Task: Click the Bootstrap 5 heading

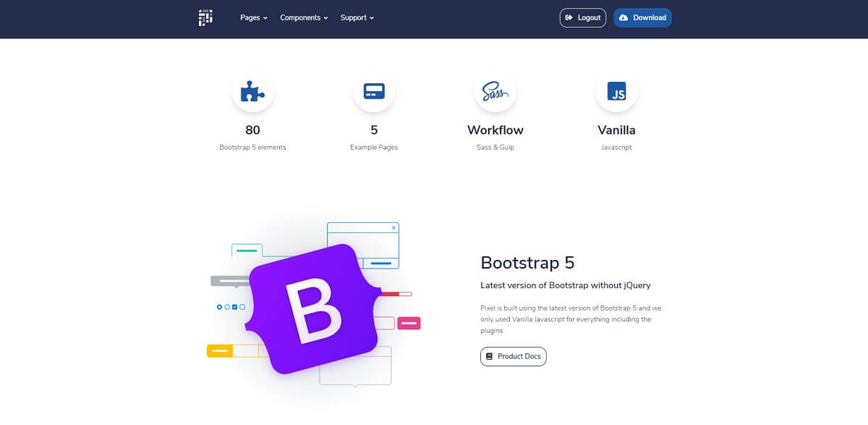Action: point(527,262)
